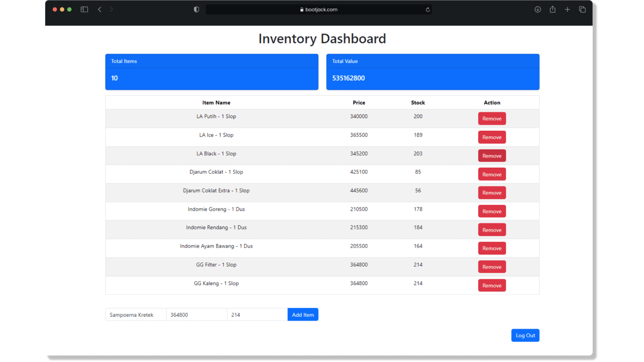Remove the GG Kaleng - 1 Slop entry

[x=492, y=286]
